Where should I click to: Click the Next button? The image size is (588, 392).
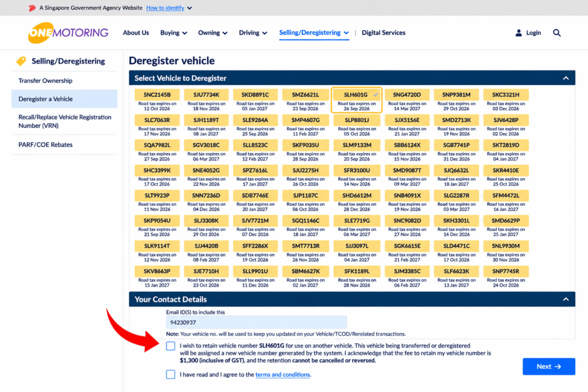pos(548,367)
